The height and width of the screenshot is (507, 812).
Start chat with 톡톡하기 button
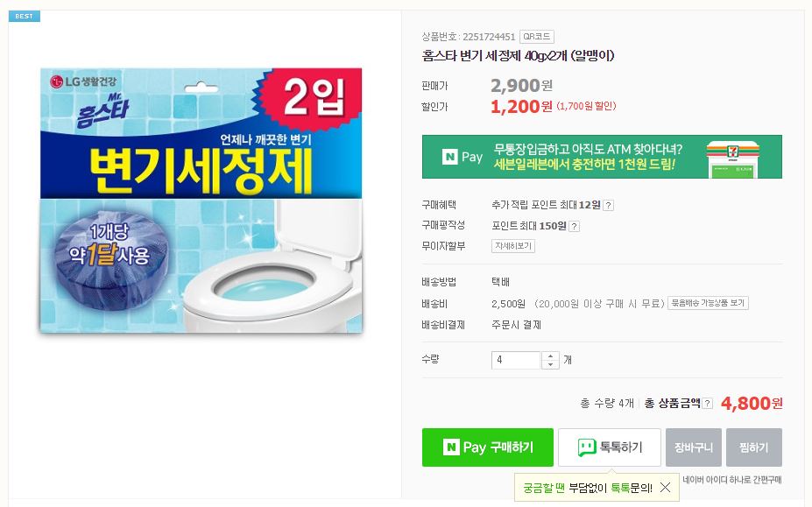(610, 447)
